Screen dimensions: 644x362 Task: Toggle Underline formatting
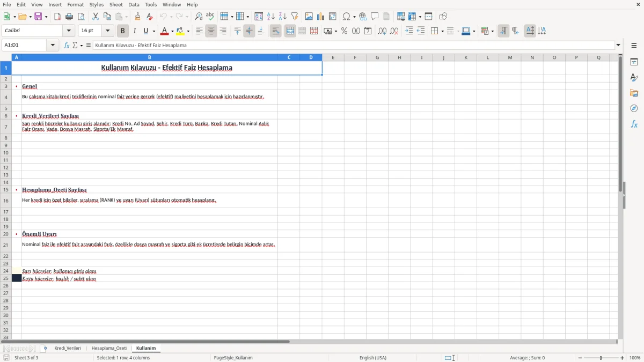point(145,31)
